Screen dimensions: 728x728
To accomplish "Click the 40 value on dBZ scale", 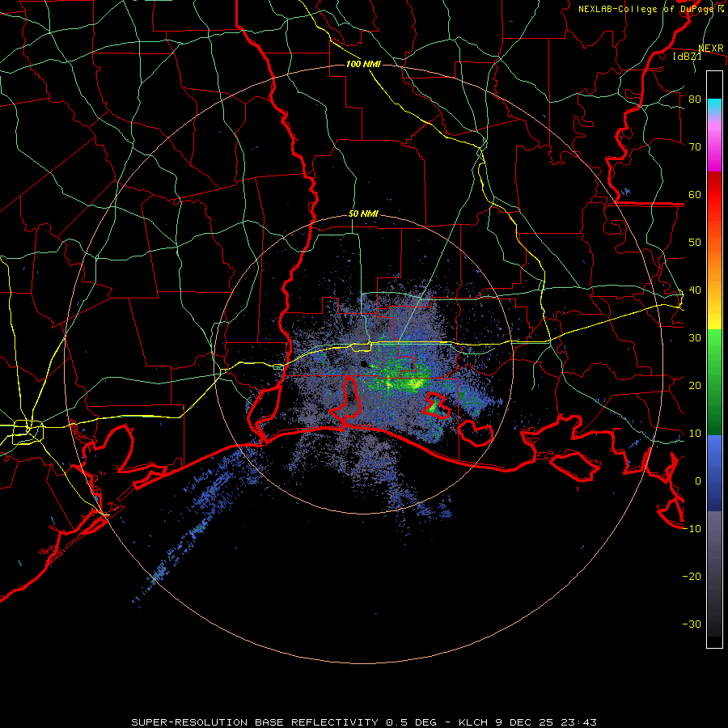I will coord(695,290).
